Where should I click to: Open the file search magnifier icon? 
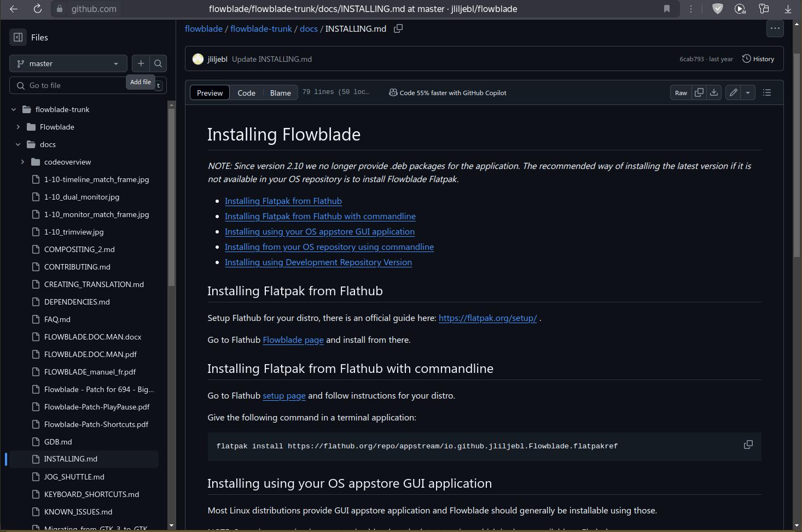click(158, 63)
